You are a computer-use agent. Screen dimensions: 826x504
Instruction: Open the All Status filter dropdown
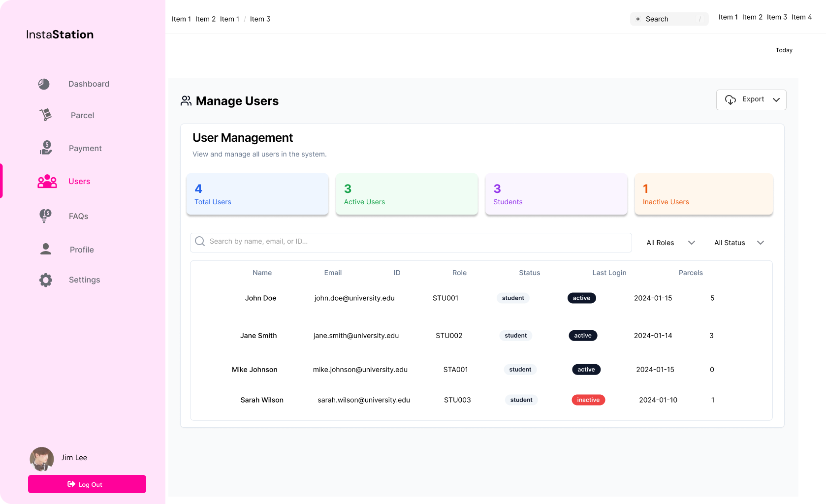point(739,243)
